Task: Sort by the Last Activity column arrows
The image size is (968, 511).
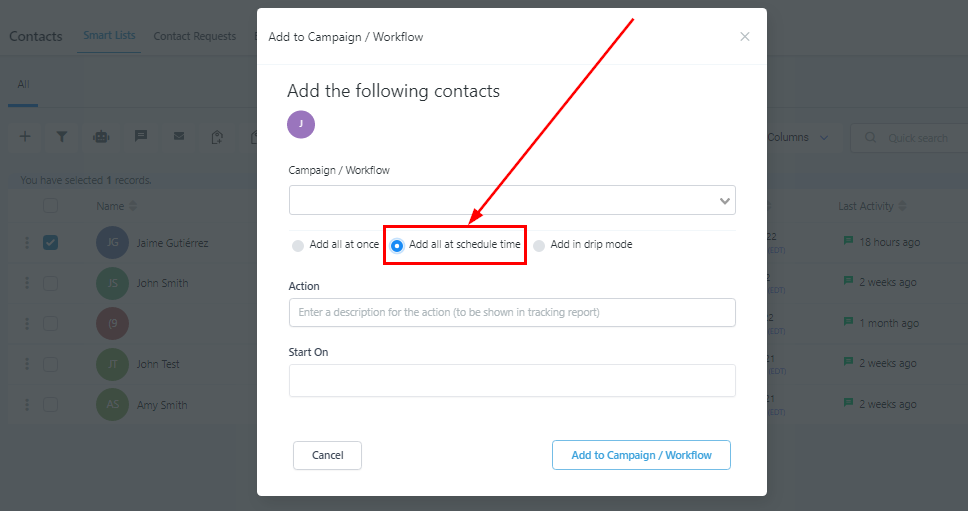Action: (x=903, y=206)
